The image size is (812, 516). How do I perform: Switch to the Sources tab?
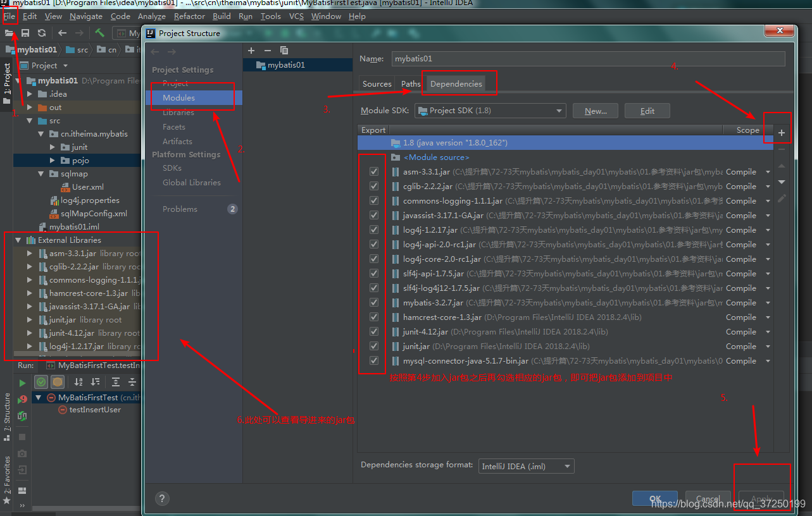[x=377, y=84]
